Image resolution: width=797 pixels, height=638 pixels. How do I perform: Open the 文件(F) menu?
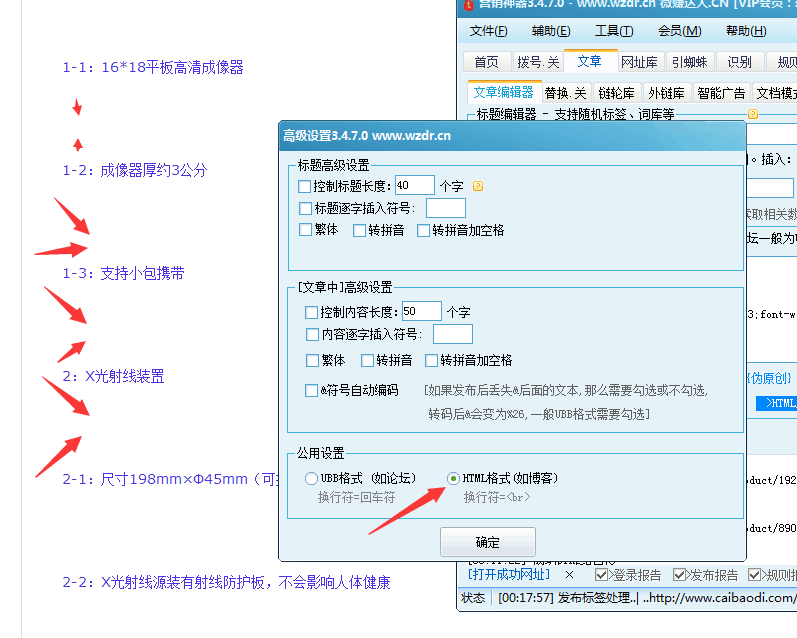[489, 31]
